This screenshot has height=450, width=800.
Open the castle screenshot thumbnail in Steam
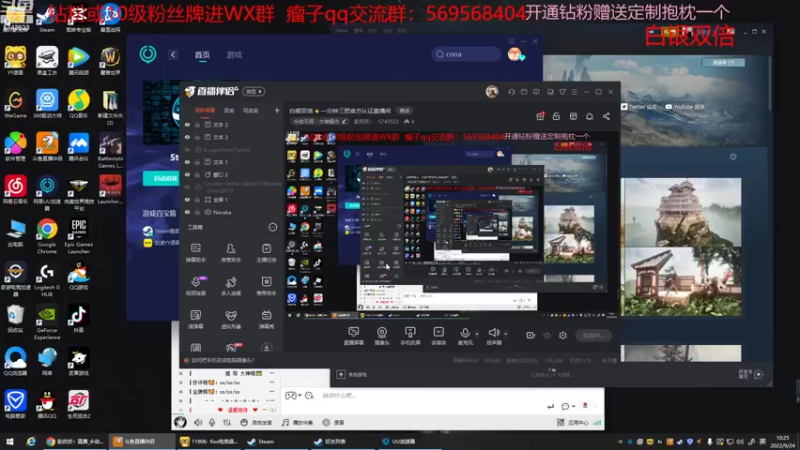coord(681,211)
